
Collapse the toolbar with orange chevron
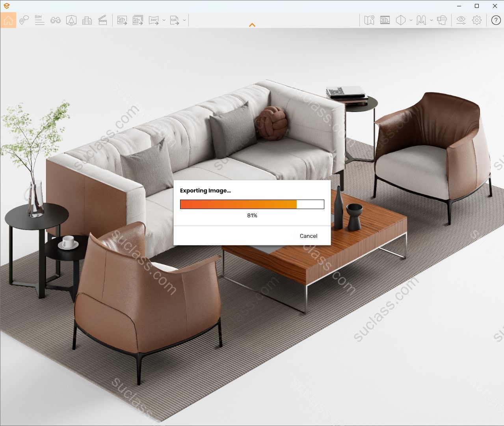[x=252, y=25]
